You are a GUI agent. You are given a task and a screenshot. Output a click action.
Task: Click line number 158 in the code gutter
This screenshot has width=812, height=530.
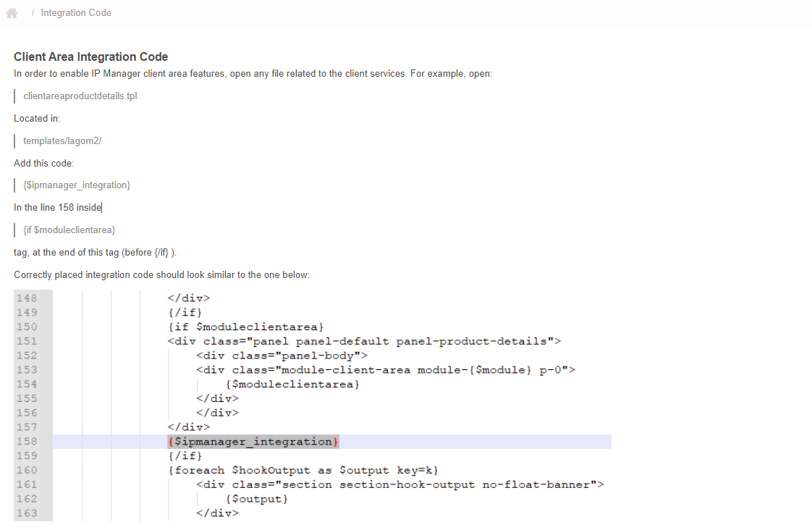(x=27, y=442)
